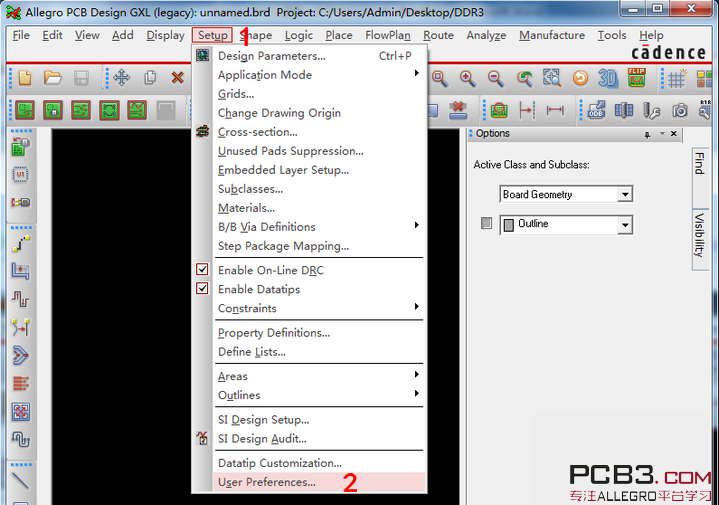Click the Place Manual icon in left toolbar
Screen dimensions: 719x505
tap(20, 147)
